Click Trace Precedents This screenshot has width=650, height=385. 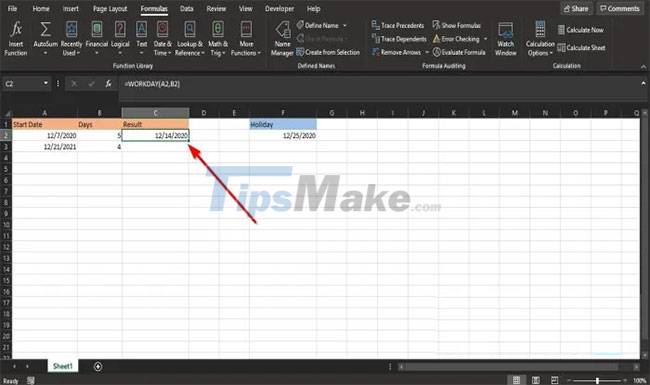pos(398,25)
